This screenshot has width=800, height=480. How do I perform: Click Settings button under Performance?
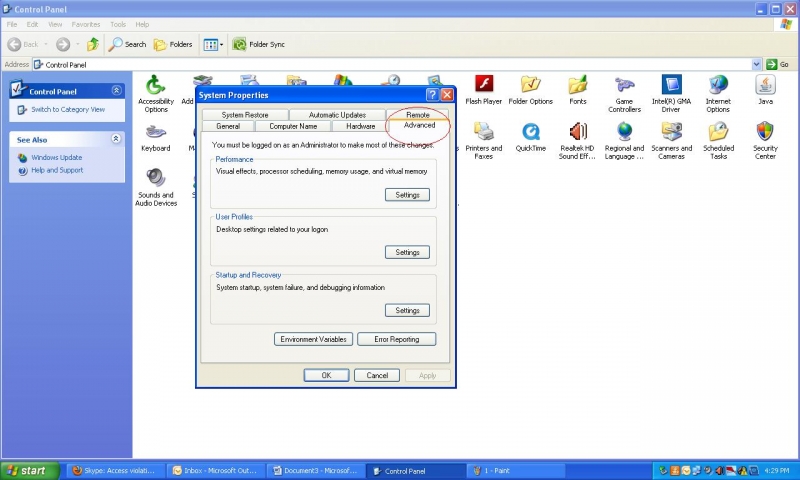point(407,195)
